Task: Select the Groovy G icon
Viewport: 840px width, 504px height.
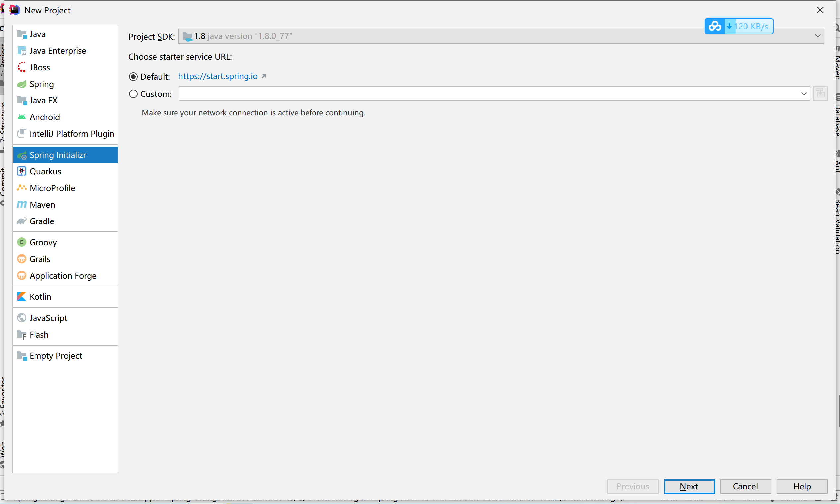Action: [x=22, y=242]
